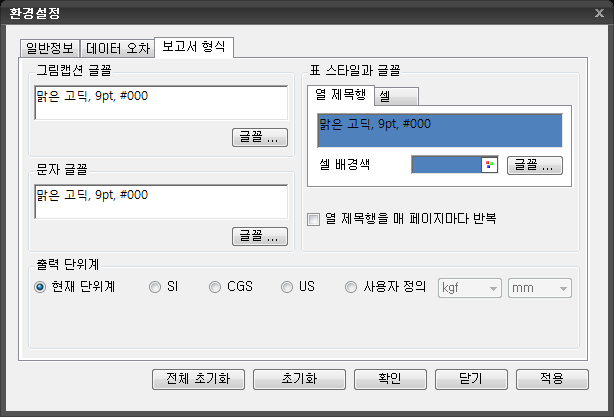Select the SI unit system option

pos(154,287)
